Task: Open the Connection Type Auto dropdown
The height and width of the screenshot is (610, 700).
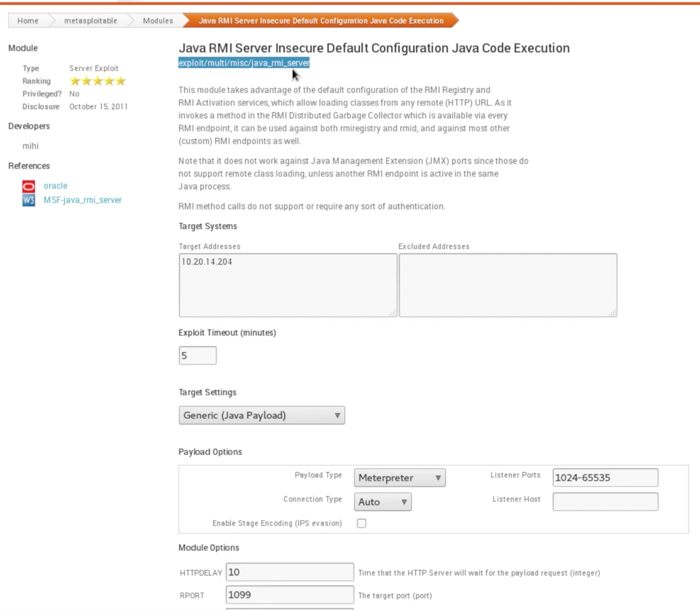Action: 383,501
